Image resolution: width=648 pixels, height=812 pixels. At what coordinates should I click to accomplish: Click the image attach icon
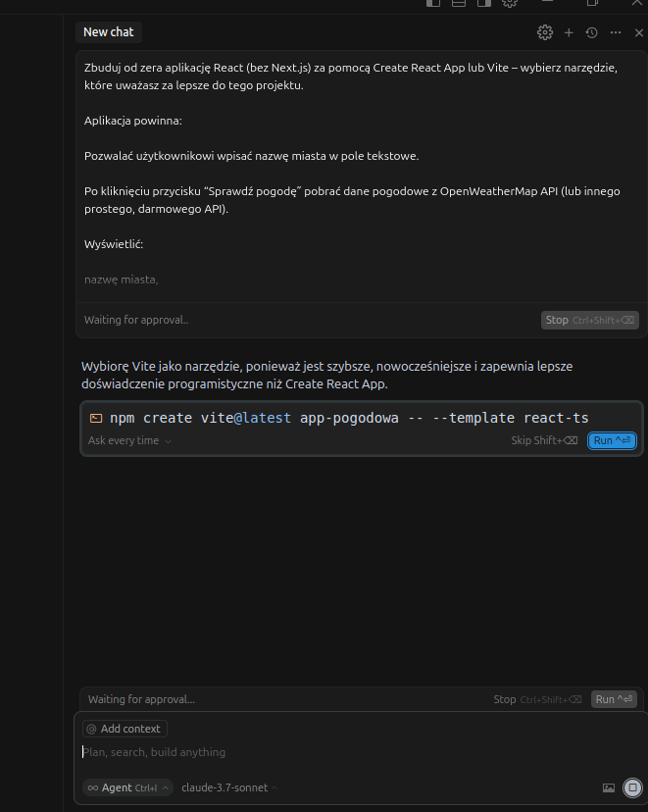coord(609,787)
